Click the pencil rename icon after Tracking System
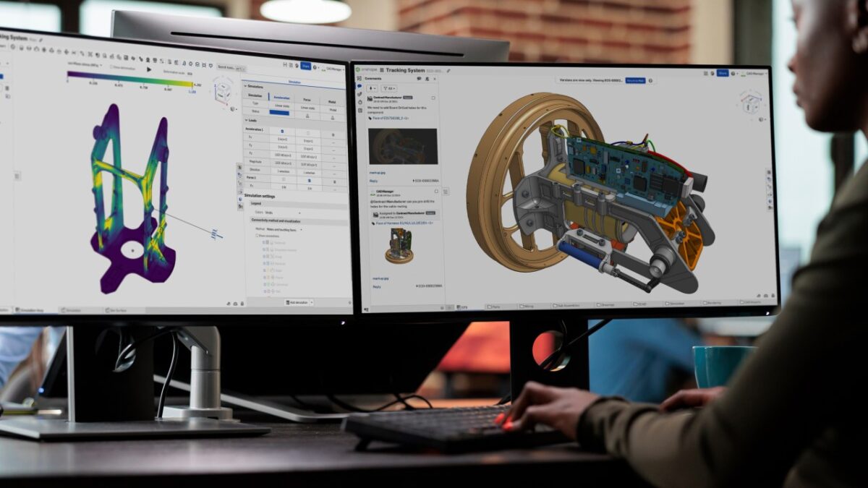This screenshot has height=488, width=868. [x=449, y=71]
